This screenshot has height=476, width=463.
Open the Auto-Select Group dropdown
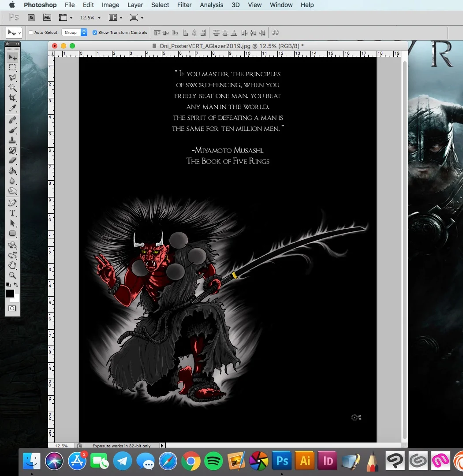pyautogui.click(x=75, y=33)
